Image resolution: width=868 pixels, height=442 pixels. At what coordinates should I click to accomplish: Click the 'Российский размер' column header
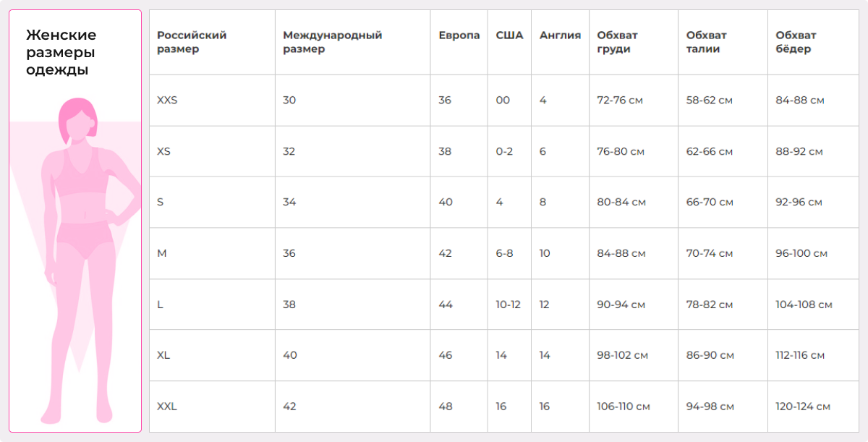tap(192, 42)
